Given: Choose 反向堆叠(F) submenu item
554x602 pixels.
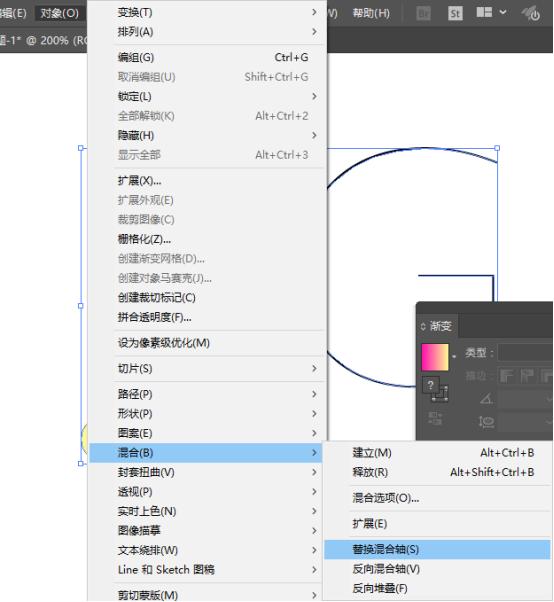Looking at the screenshot, I should click(x=437, y=589).
